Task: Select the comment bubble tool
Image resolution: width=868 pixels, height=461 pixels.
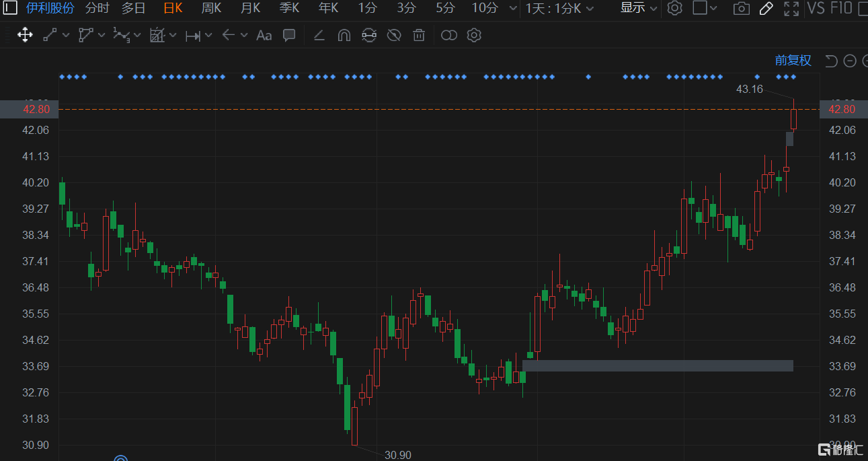Action: tap(289, 35)
